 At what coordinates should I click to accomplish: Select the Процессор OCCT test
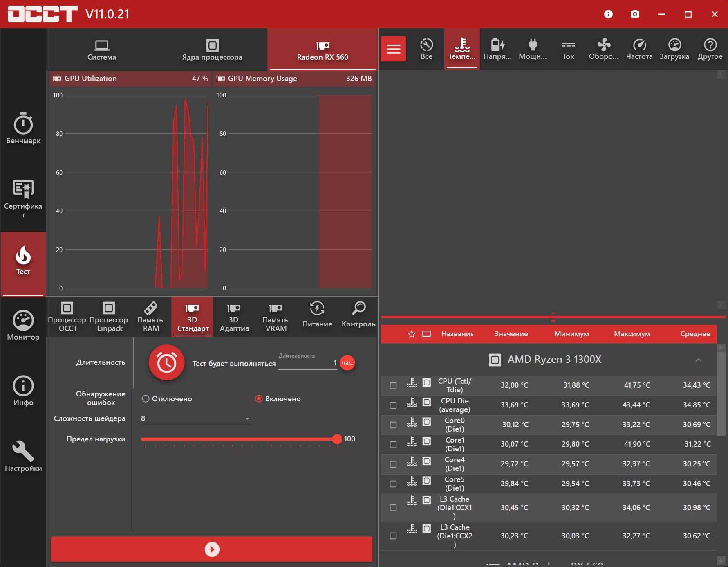click(x=67, y=317)
